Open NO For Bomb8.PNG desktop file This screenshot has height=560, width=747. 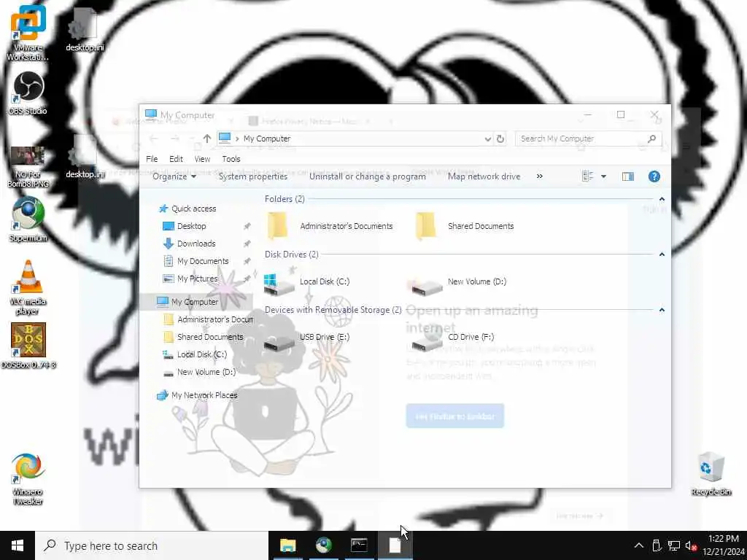[28, 166]
